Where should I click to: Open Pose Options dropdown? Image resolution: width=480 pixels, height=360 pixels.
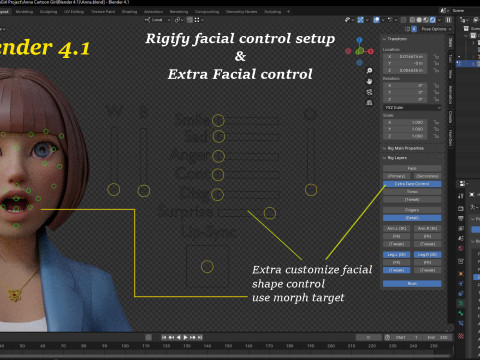[436, 29]
